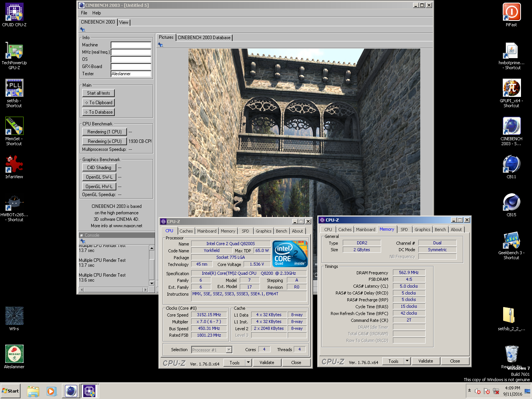Open Bench tab in CPU-Z CPU window
The height and width of the screenshot is (399, 532).
pyautogui.click(x=282, y=231)
